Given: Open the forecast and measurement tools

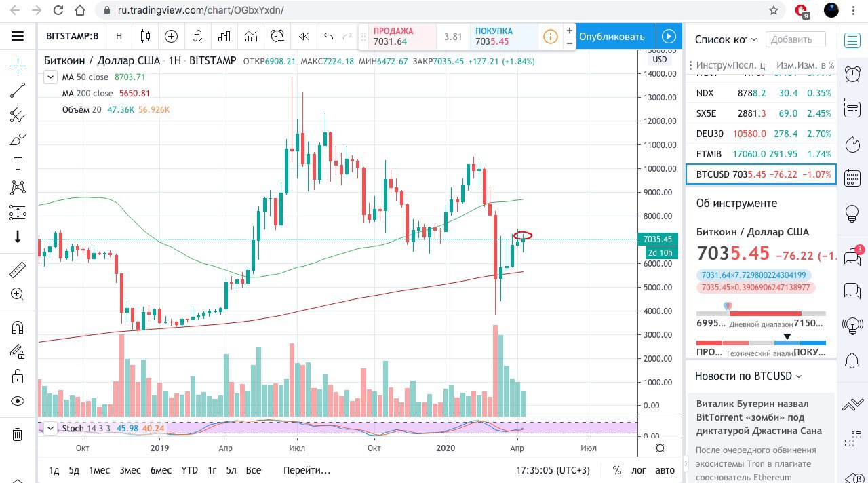Looking at the screenshot, I should point(18,212).
